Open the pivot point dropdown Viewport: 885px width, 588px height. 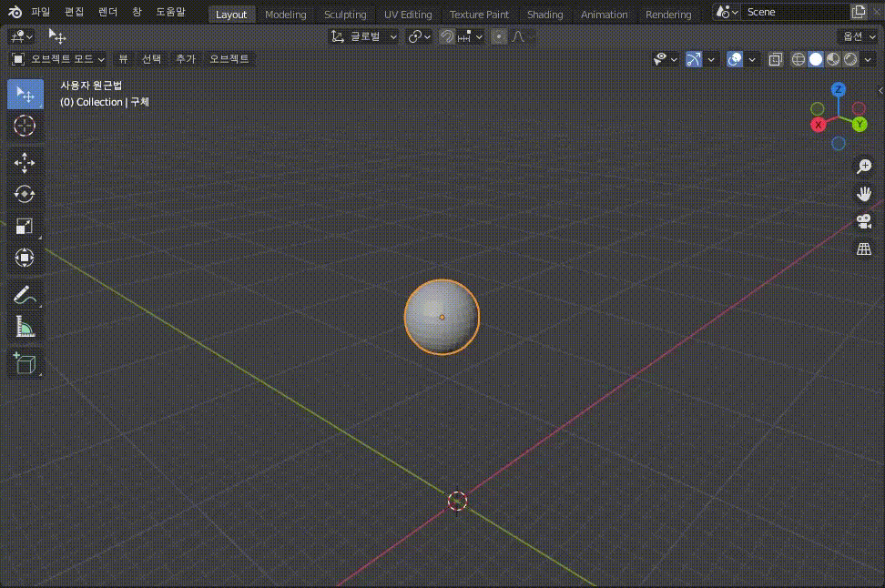420,36
